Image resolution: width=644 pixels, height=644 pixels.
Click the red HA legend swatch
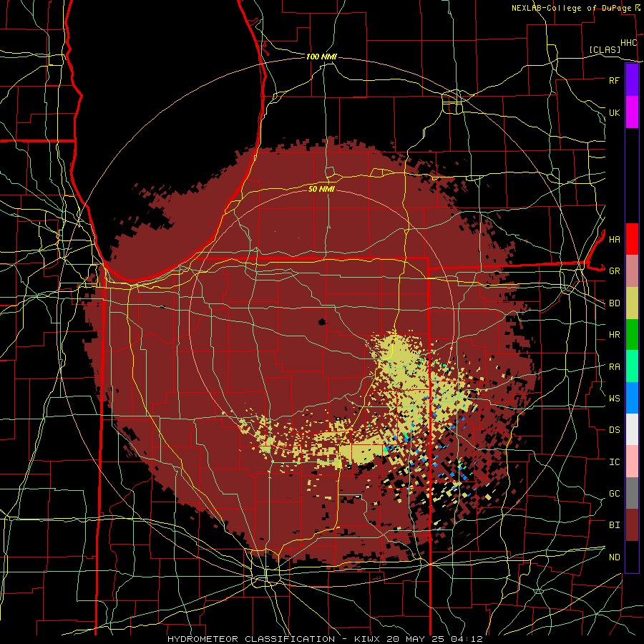632,239
